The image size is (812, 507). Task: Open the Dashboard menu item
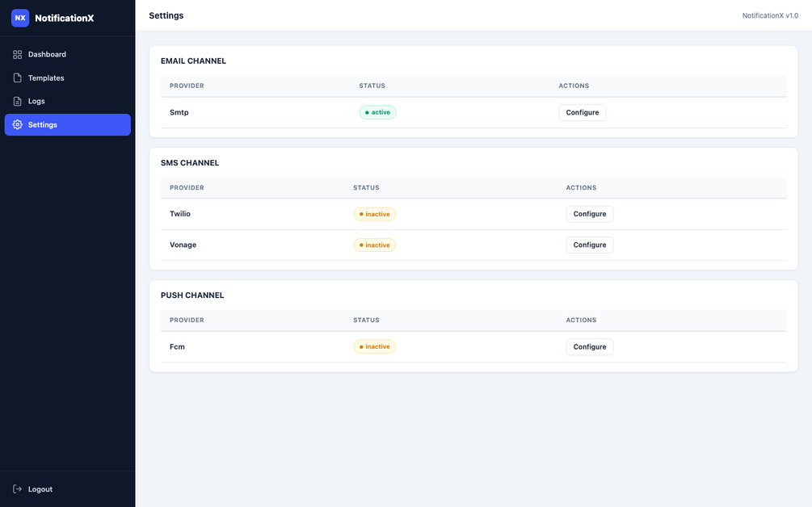click(67, 54)
